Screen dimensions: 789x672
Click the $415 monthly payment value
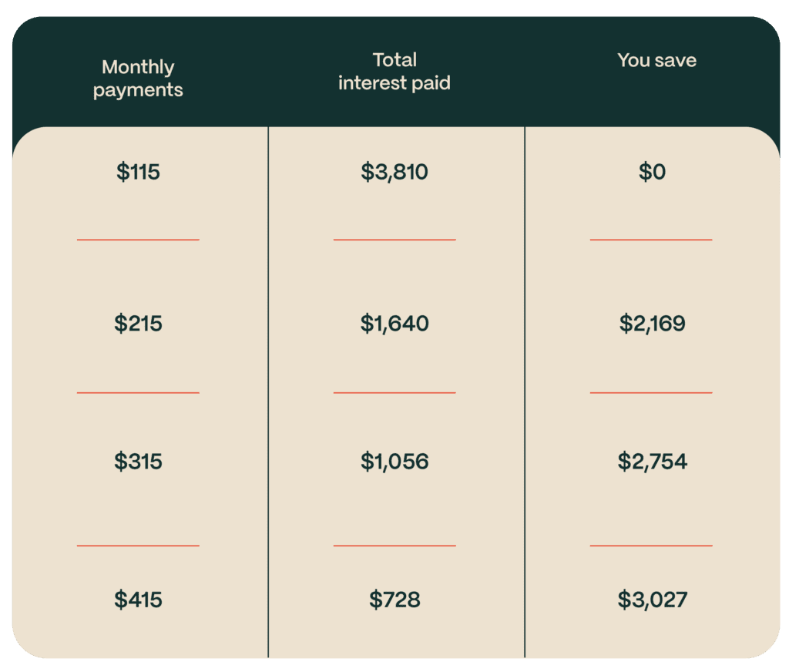click(x=139, y=600)
